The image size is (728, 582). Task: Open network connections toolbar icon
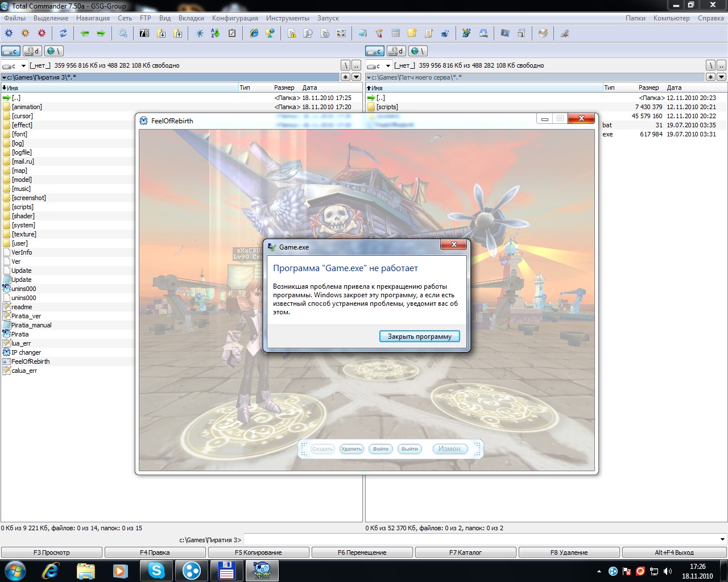270,34
